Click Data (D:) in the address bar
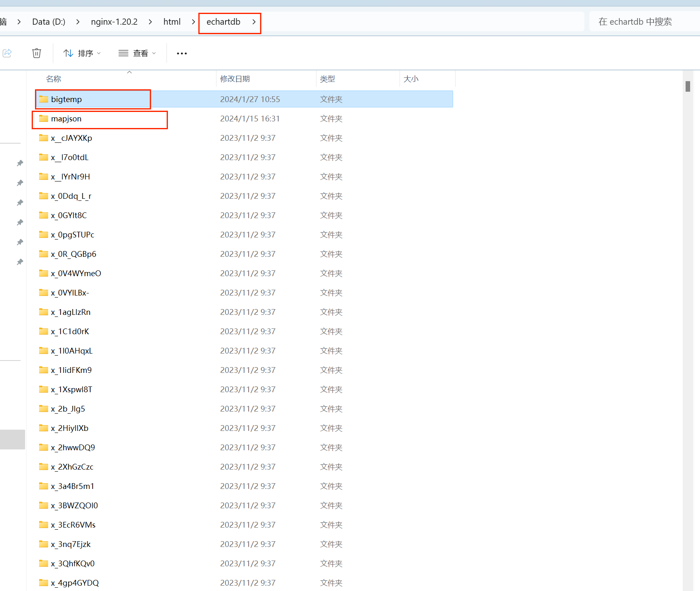This screenshot has width=700, height=591. pos(49,22)
